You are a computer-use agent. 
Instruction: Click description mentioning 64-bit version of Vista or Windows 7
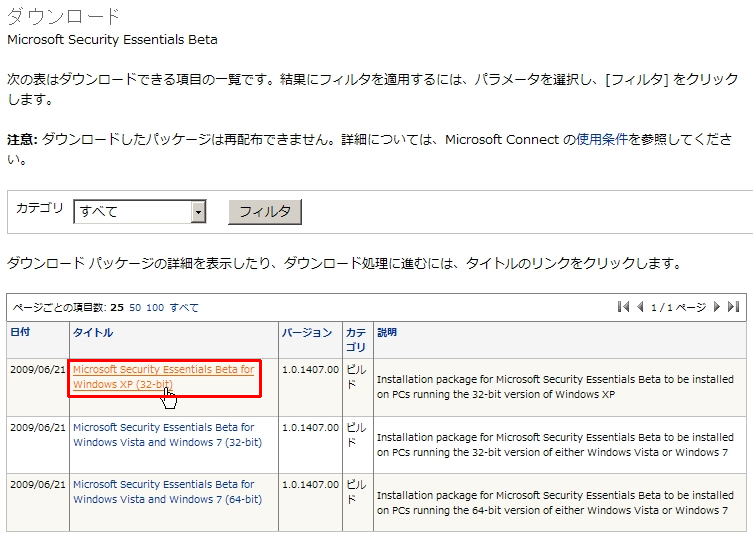(x=555, y=502)
